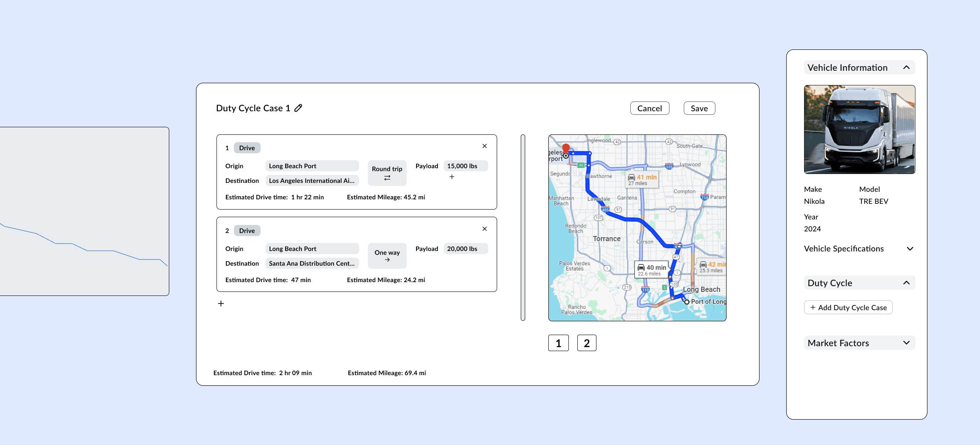Select the 42 min 25.3 miles route label
This screenshot has height=445, width=980.
[712, 267]
